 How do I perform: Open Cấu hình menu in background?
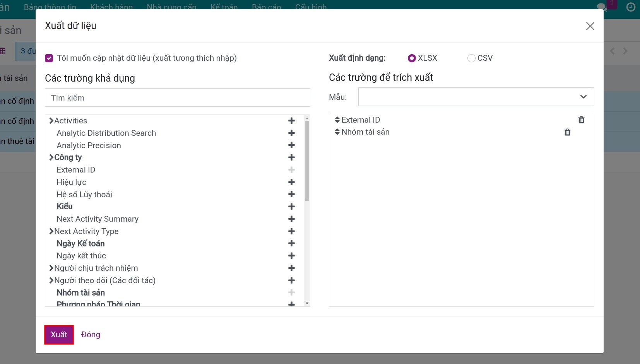point(311,7)
